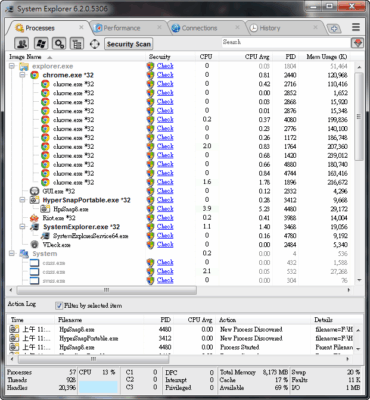The width and height of the screenshot is (370, 400).
Task: Close the Performance tab
Action: pos(159,27)
